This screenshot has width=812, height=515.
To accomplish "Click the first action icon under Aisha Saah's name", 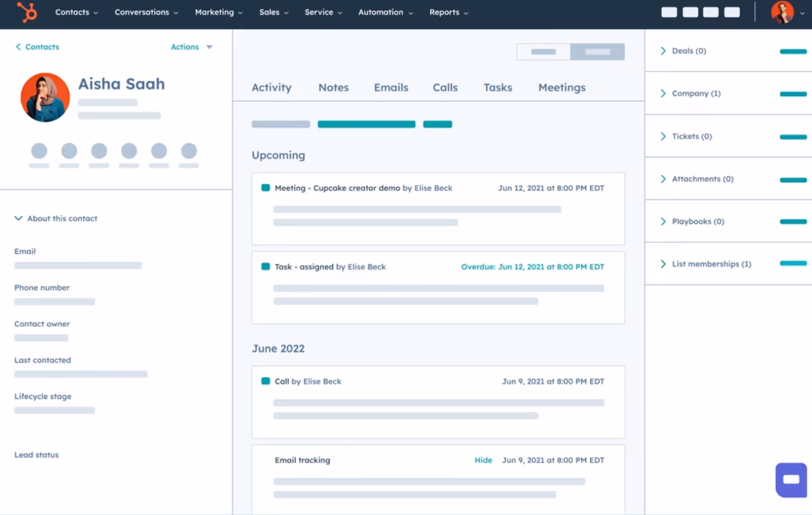I will coord(39,150).
